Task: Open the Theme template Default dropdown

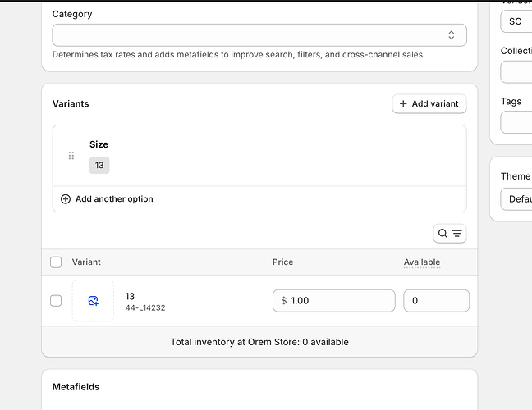Action: point(516,199)
